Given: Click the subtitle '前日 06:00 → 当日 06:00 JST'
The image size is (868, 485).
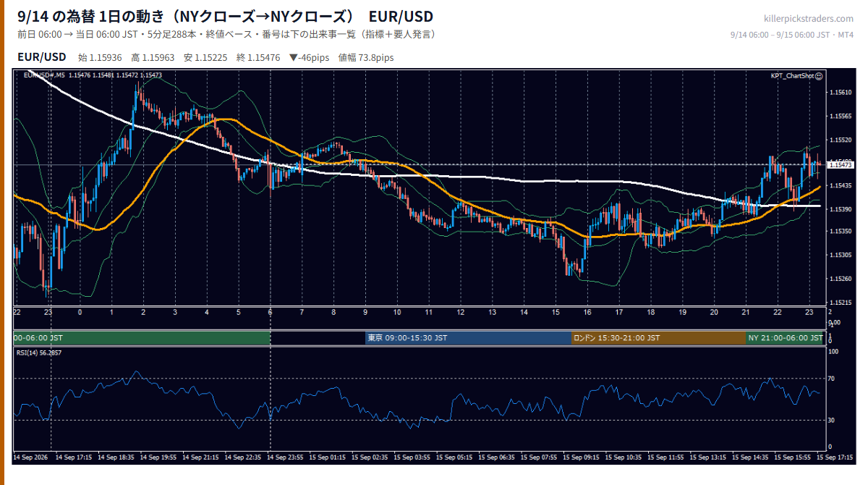Looking at the screenshot, I should pos(77,34).
